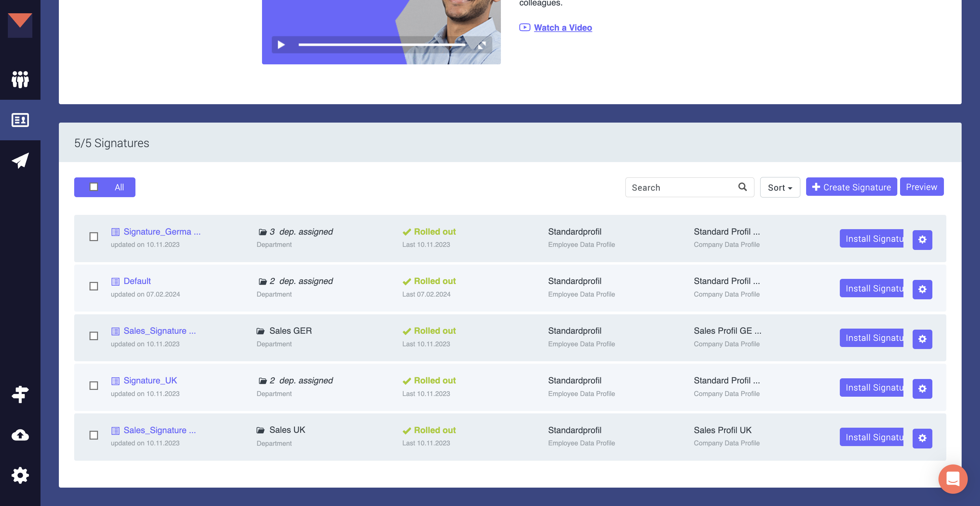Check the All select checkbox
The image size is (980, 506).
94,187
